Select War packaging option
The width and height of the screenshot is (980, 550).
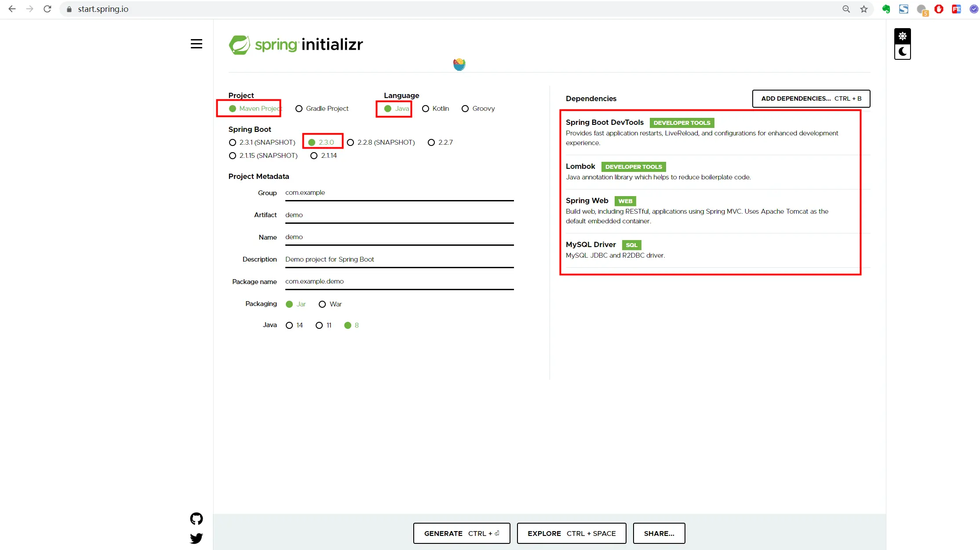(322, 304)
